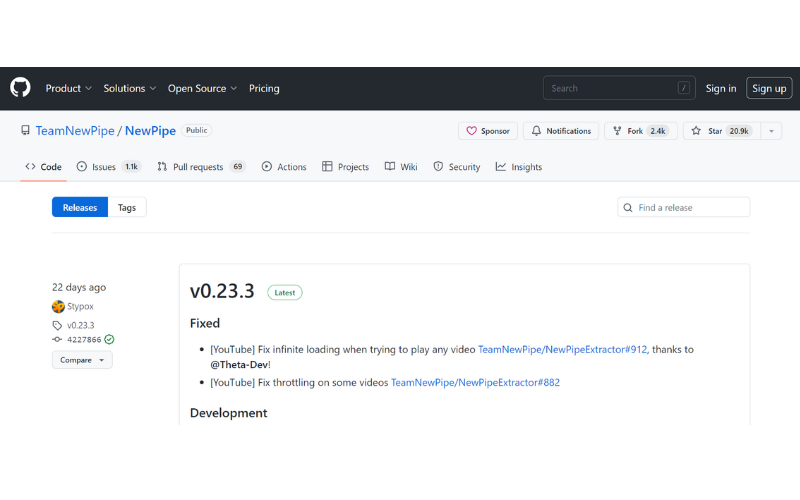Screen dimensions: 800x500
Task: Open the NewPipeExtractor#912 link
Action: (562, 349)
